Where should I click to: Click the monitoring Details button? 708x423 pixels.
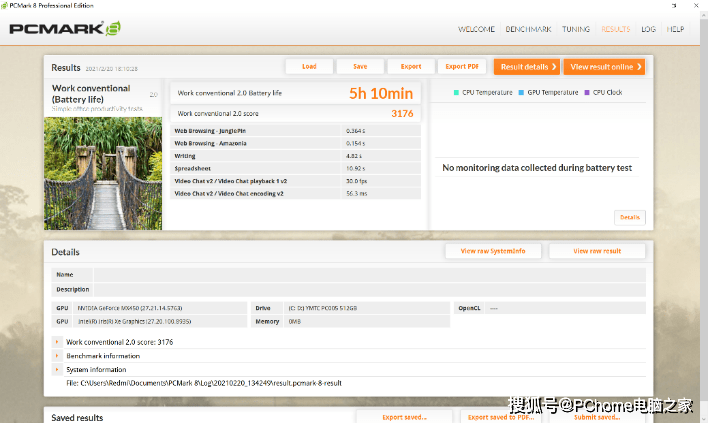point(630,217)
